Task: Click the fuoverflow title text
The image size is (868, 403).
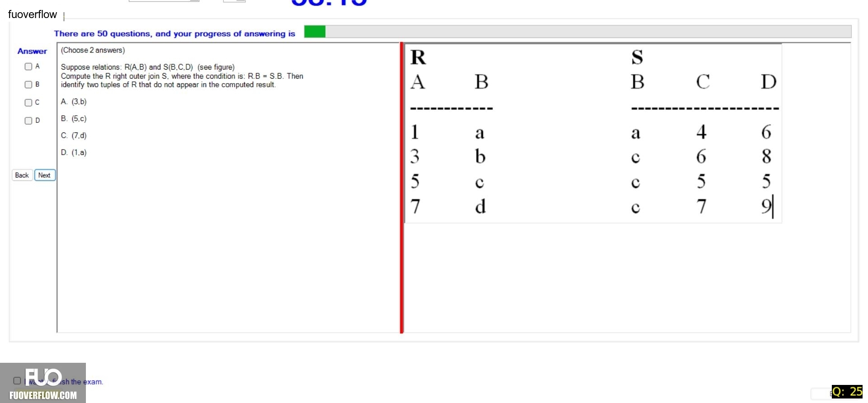Action: click(x=33, y=14)
